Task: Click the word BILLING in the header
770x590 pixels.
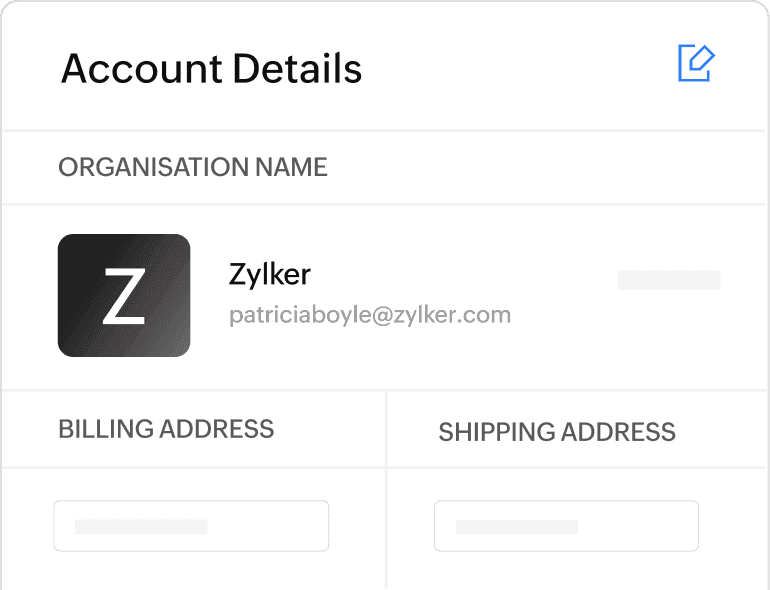Action: (107, 429)
